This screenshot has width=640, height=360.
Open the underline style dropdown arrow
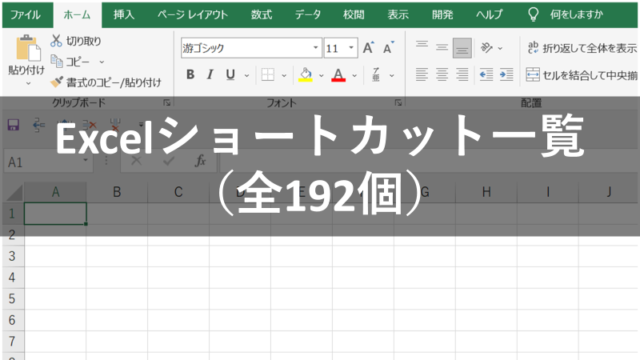(247, 76)
